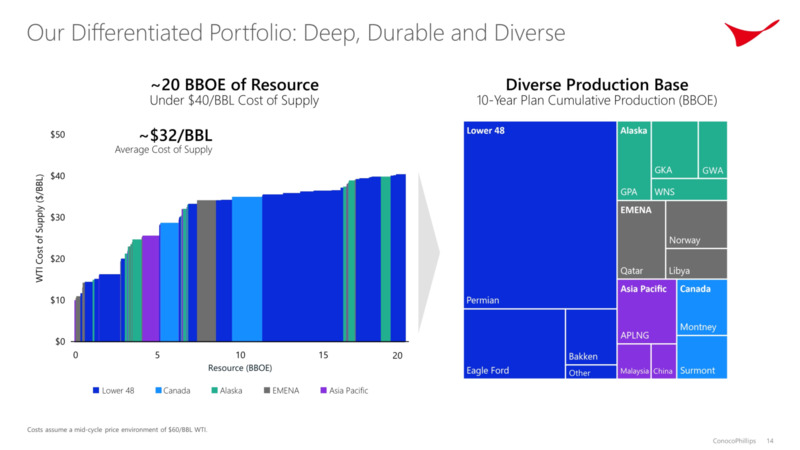The image size is (800, 450).
Task: Select the Norway treemap block
Action: [x=696, y=224]
